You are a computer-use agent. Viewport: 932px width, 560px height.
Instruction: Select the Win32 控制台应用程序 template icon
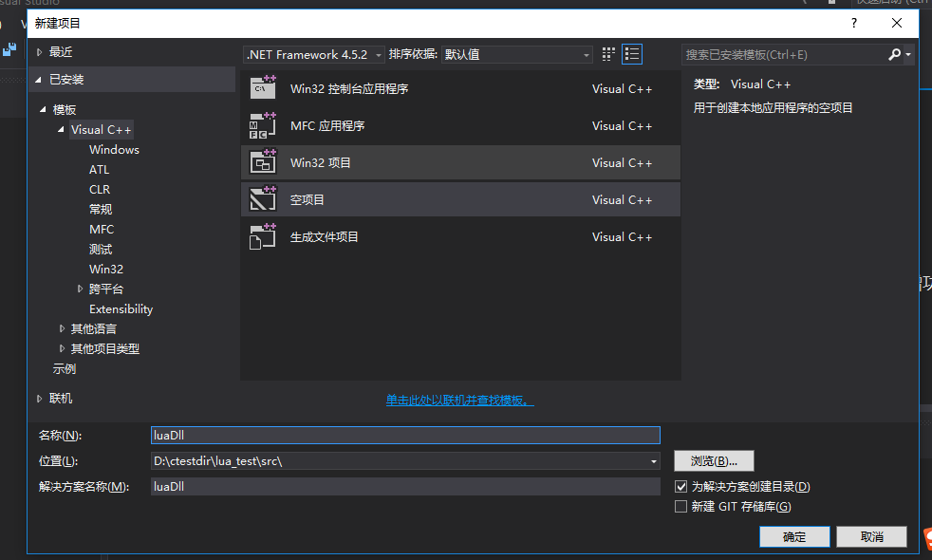[x=263, y=88]
